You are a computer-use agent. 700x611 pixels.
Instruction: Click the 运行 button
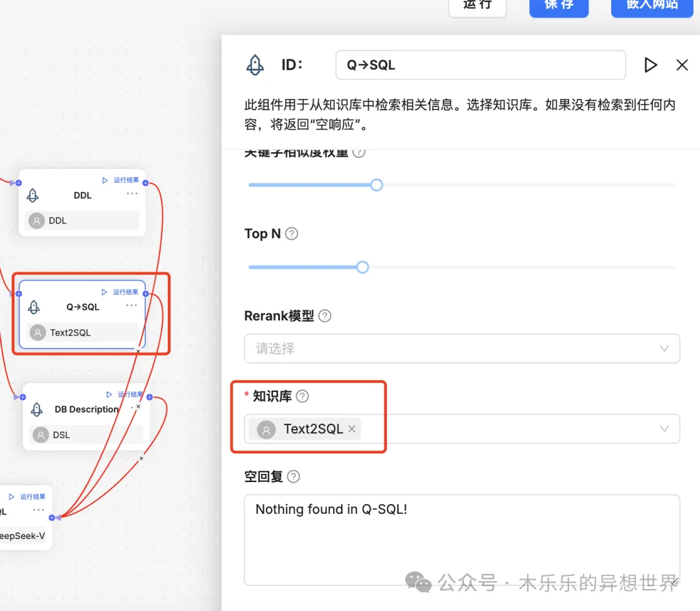pos(477,6)
